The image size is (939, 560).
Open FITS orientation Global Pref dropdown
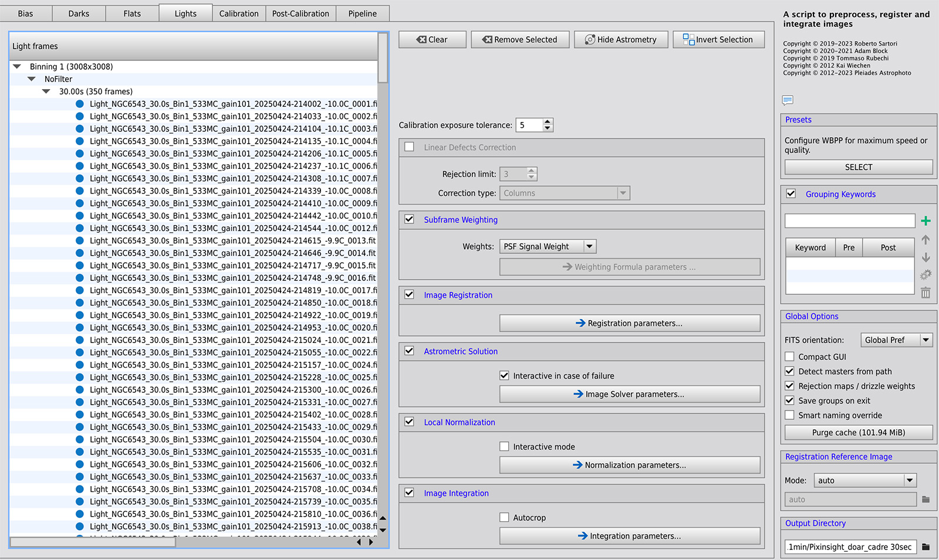(897, 340)
